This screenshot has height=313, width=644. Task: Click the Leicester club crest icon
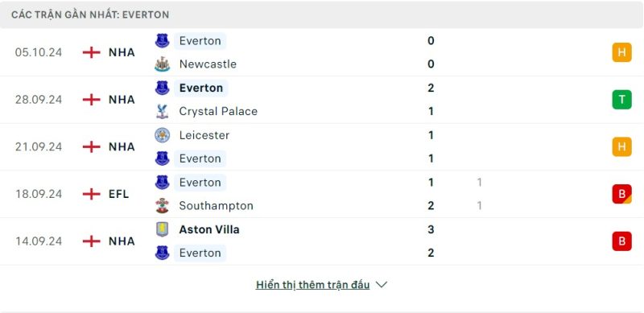[x=163, y=135]
